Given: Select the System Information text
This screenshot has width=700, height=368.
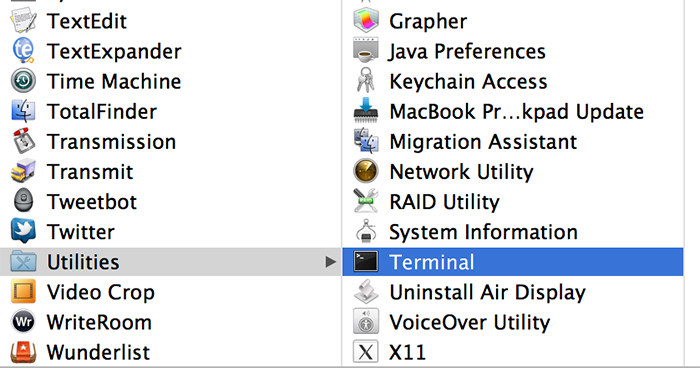Looking at the screenshot, I should 484,232.
